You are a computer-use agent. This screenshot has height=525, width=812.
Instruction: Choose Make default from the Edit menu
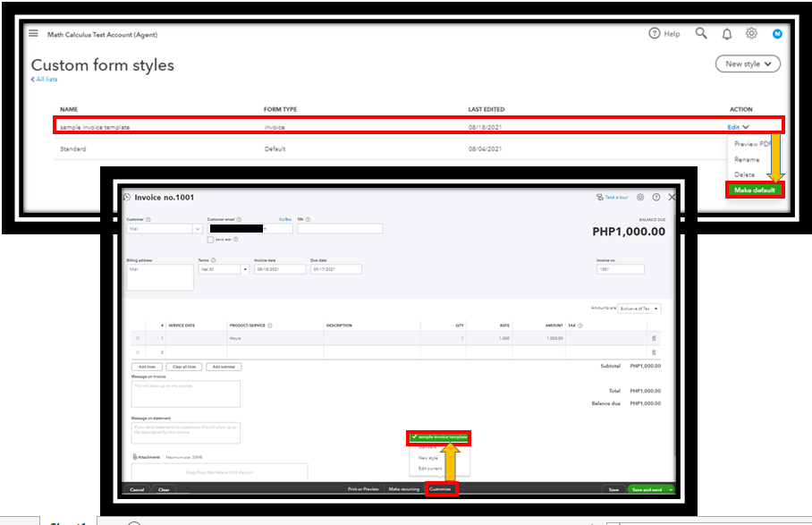tap(754, 189)
